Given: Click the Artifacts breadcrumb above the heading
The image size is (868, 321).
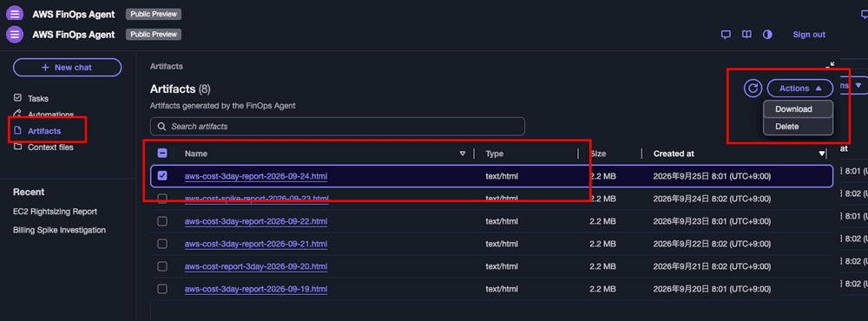Looking at the screenshot, I should click(166, 66).
